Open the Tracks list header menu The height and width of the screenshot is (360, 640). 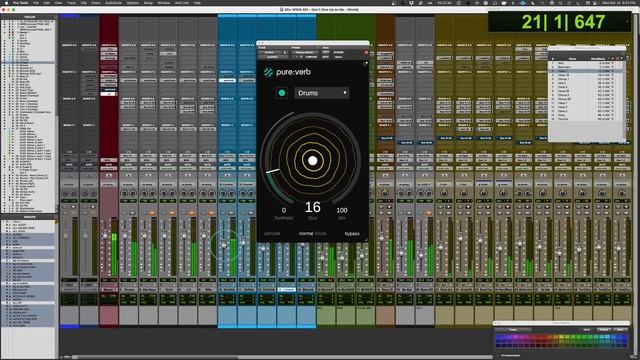[x=56, y=17]
